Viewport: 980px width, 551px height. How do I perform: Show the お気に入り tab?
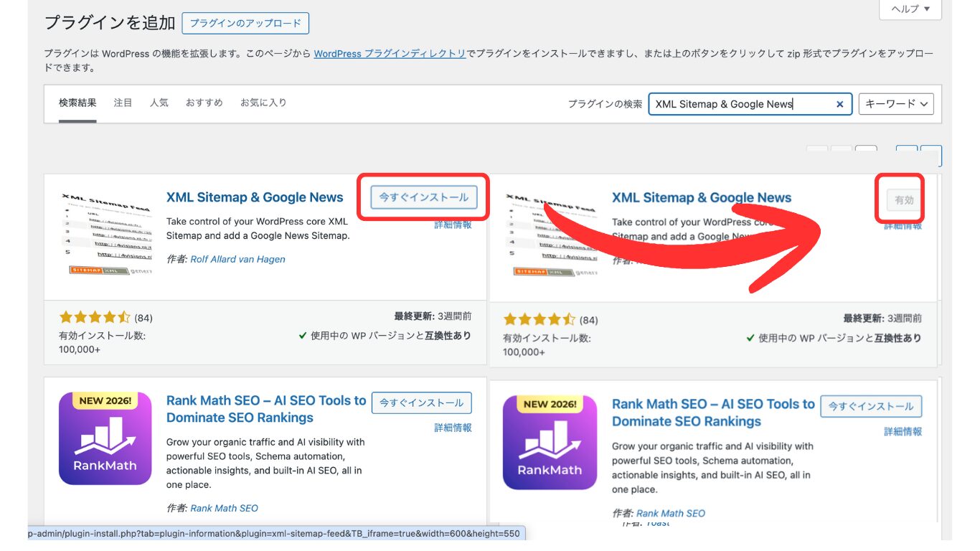click(263, 103)
